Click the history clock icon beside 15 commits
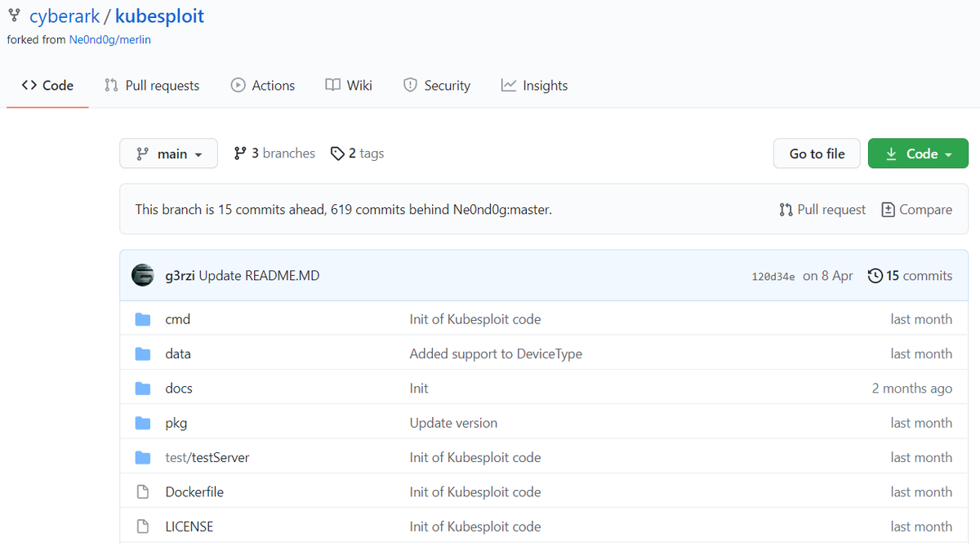980x547 pixels. click(x=875, y=276)
